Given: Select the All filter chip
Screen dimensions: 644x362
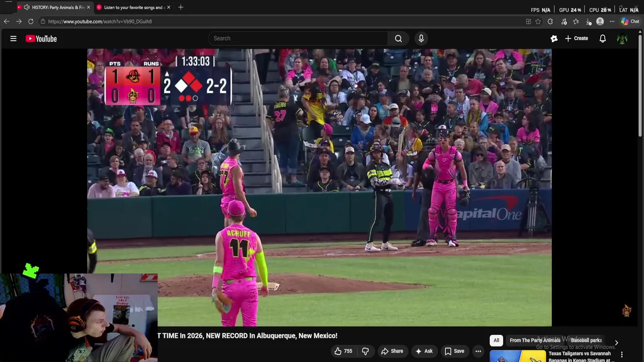Looking at the screenshot, I should pos(496,340).
